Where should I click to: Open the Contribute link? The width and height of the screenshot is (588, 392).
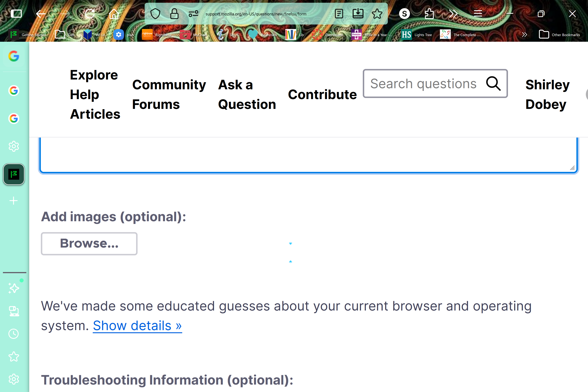[322, 95]
